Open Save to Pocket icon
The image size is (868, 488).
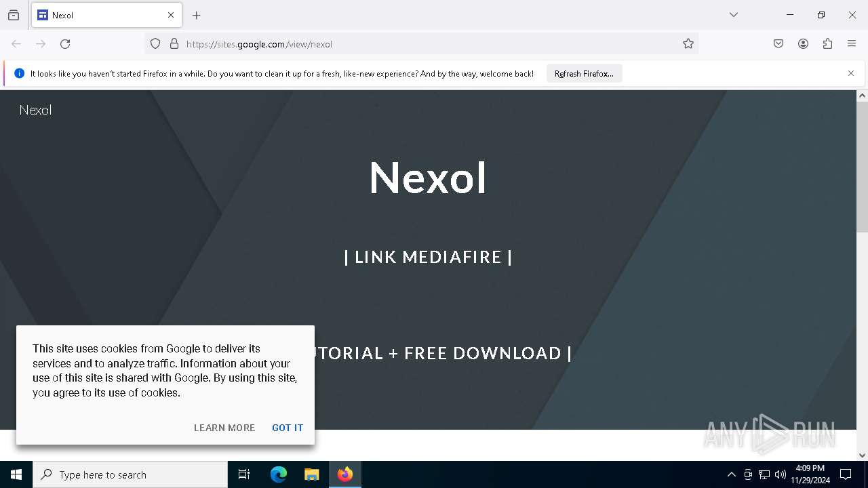point(778,44)
